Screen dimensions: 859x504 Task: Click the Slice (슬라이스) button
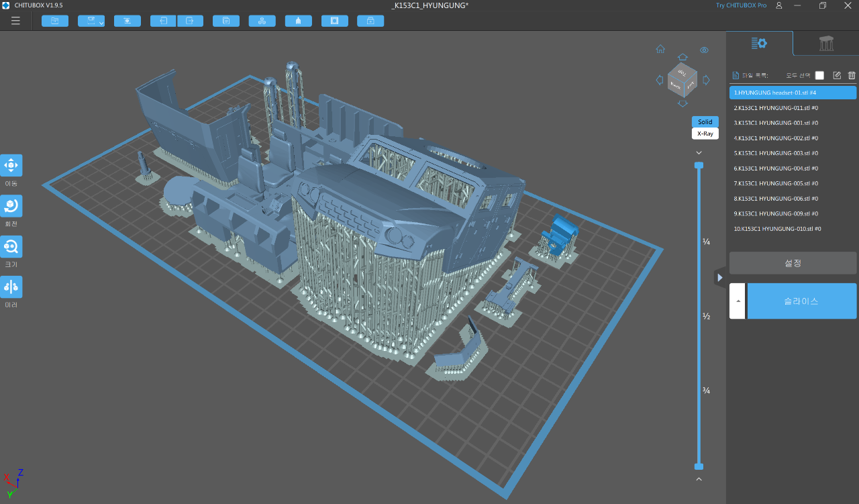tap(801, 301)
